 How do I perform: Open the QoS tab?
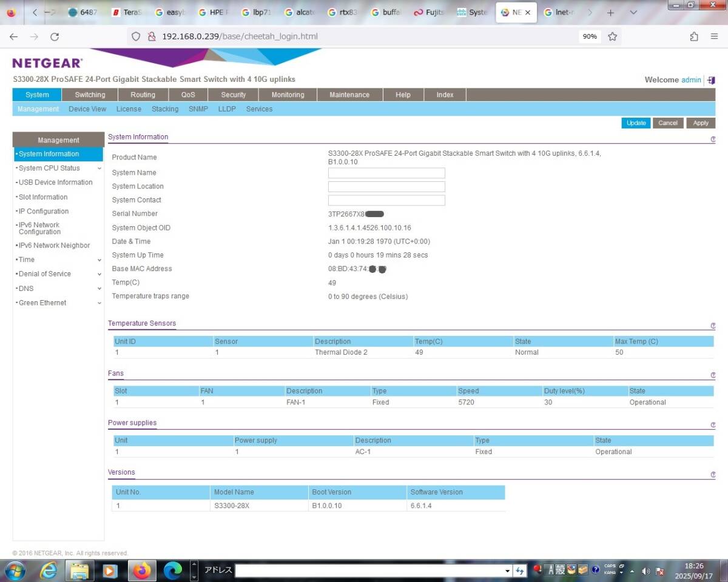pos(188,95)
